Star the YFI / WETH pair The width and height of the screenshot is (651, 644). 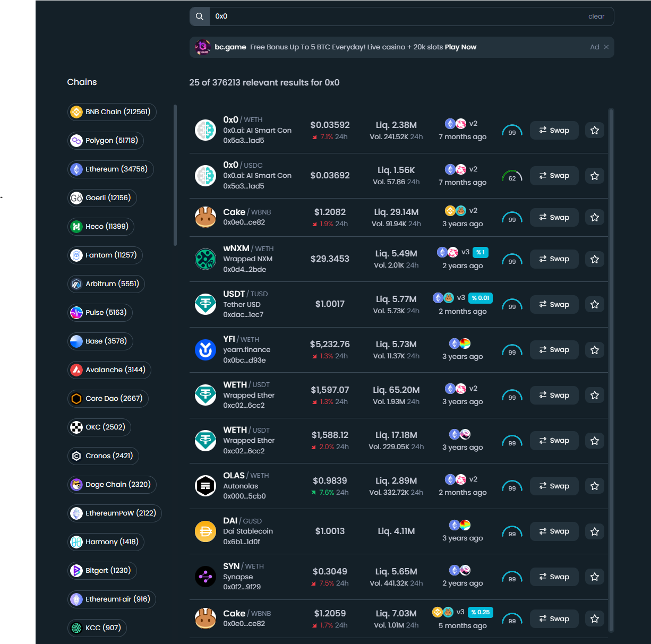[595, 350]
